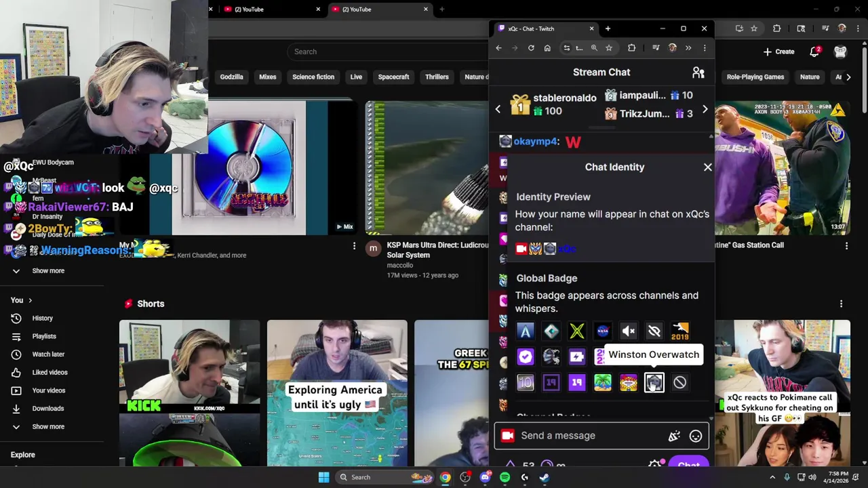868x488 pixels.
Task: Open History in YouTube sidebar
Action: 42,318
